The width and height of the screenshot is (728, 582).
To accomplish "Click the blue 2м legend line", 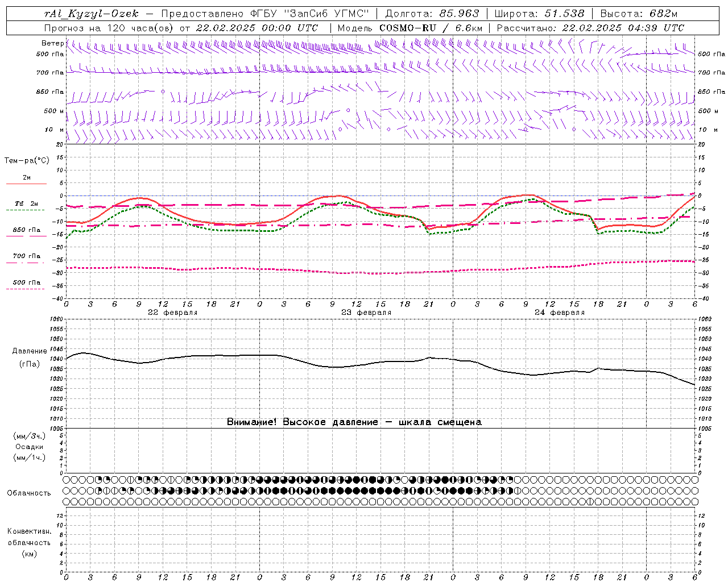I will [x=26, y=184].
